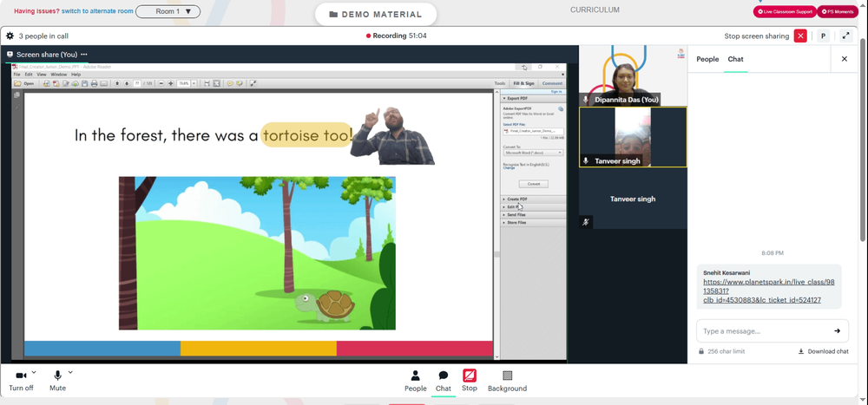
Task: Open the DEMO MATERIAL folder
Action: (x=375, y=15)
